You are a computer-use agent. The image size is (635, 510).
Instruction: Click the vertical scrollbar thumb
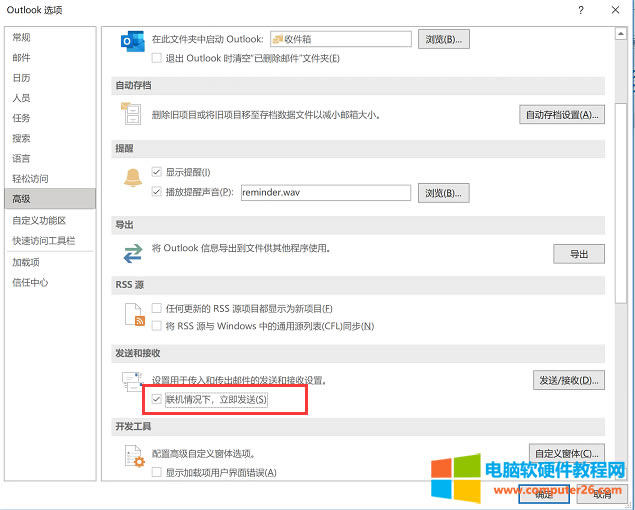620,203
